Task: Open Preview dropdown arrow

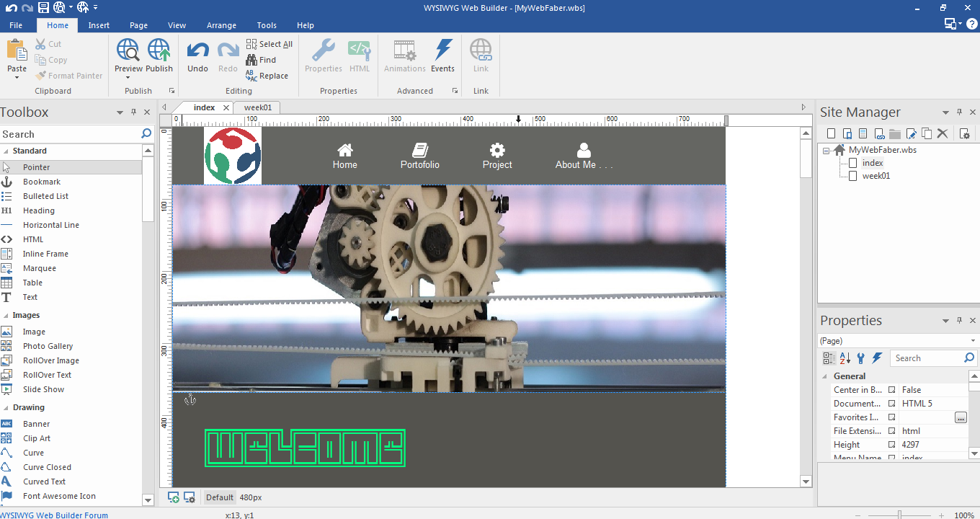Action: click(128, 76)
